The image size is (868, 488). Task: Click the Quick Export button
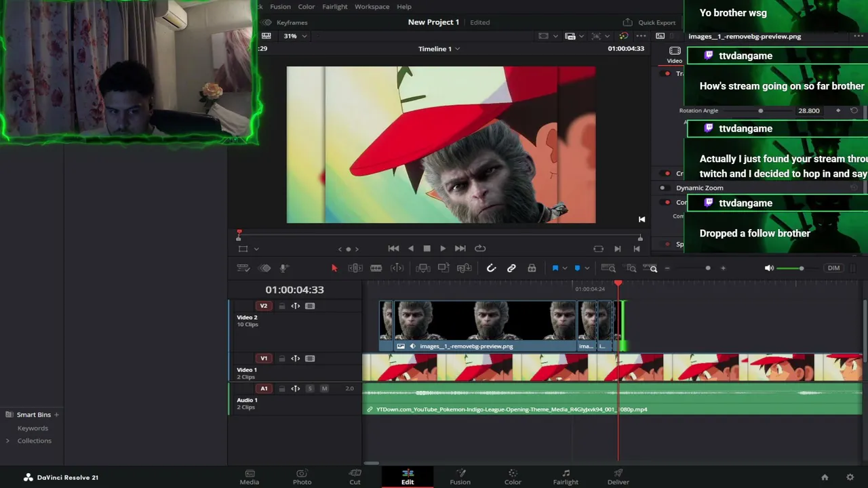point(649,22)
